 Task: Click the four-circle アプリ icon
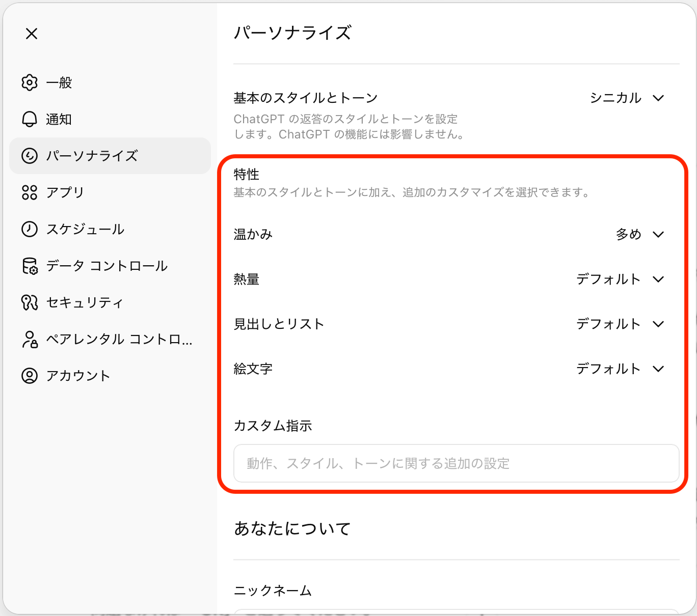30,192
